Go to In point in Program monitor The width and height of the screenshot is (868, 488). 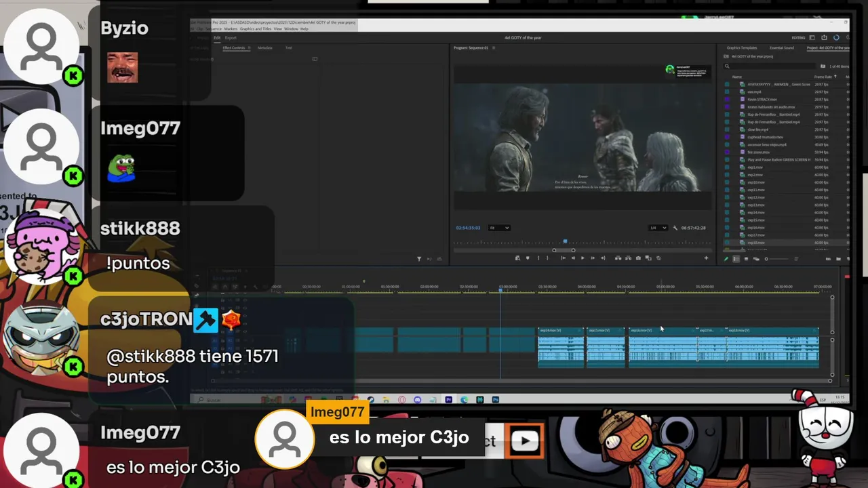point(563,258)
